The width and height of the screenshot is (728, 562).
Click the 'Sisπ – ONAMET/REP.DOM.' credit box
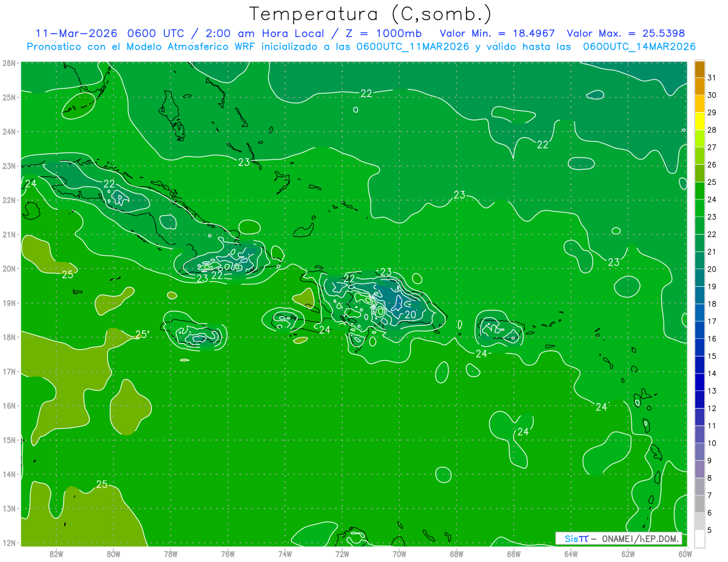click(x=619, y=538)
